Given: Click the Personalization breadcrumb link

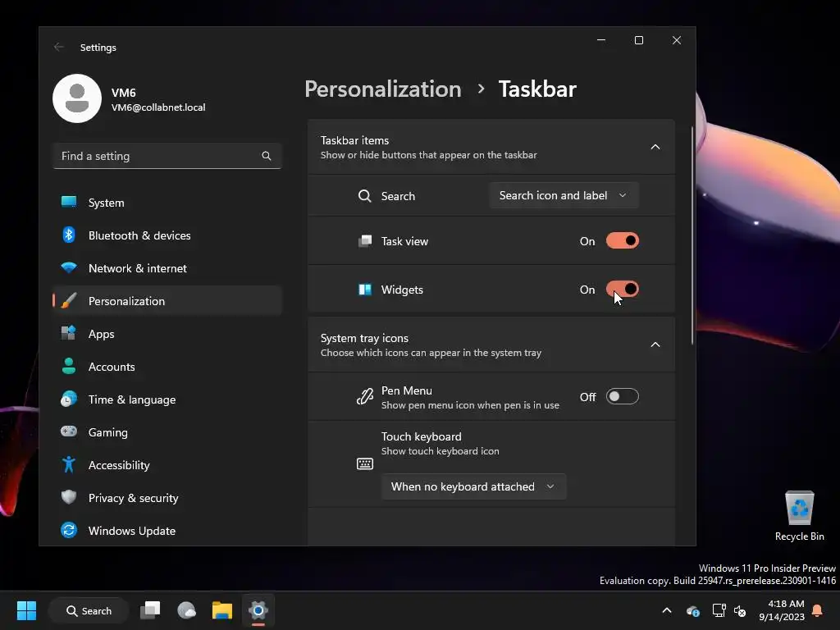Looking at the screenshot, I should (x=383, y=89).
